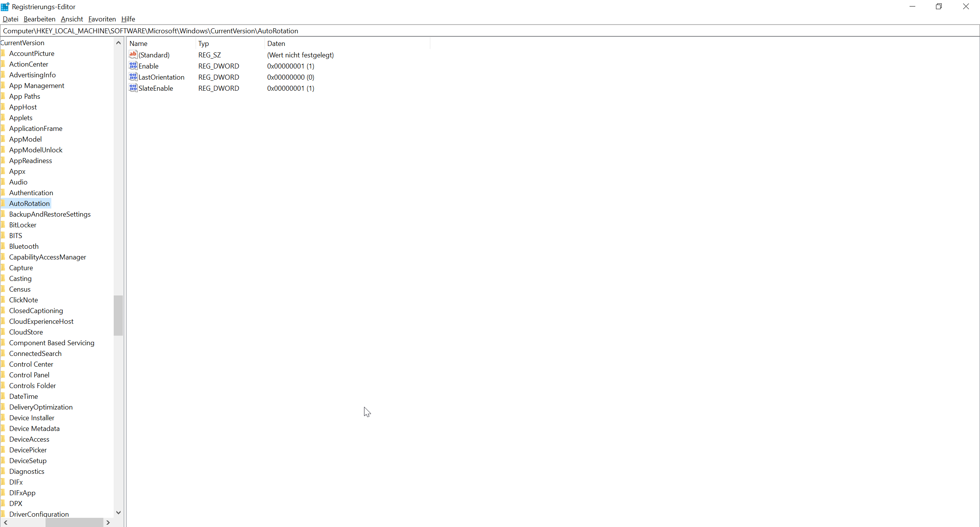Select the CapabilityAccessManager registry key

click(47, 256)
